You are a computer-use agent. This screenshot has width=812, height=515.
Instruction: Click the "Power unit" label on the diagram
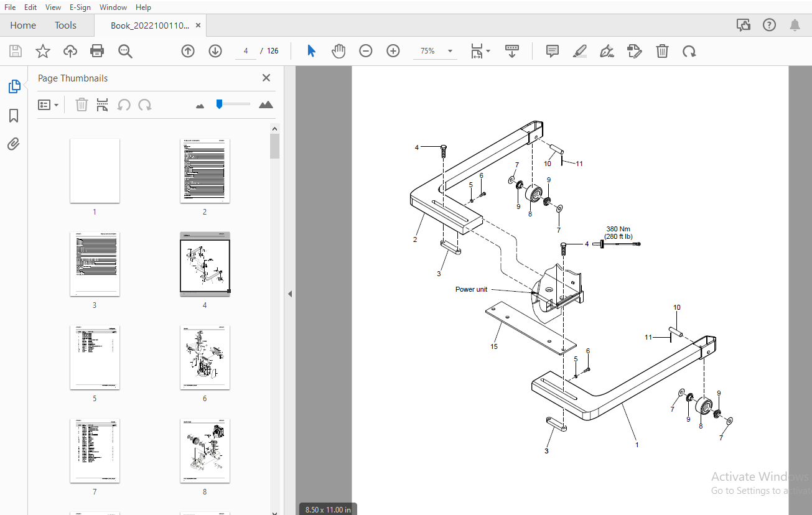coord(471,289)
